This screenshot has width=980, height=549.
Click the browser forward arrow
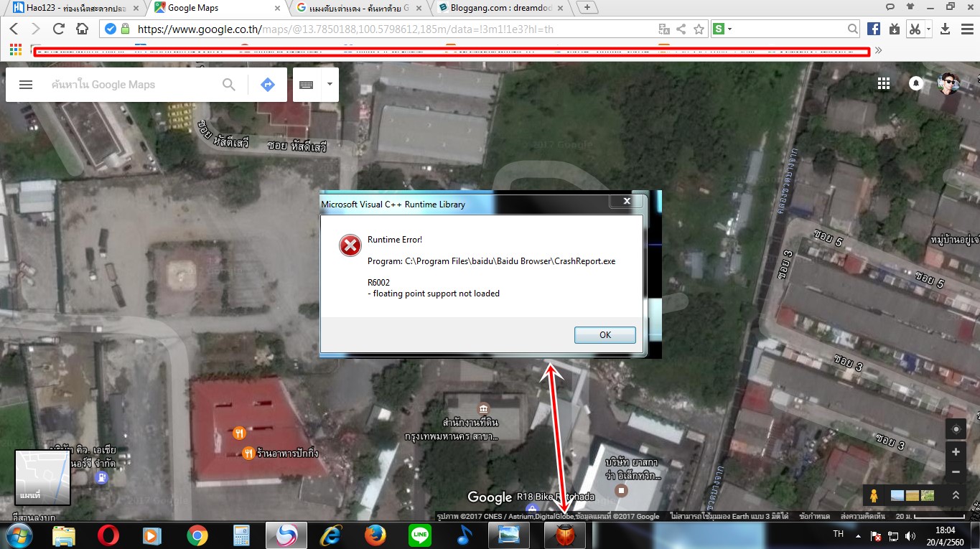[36, 29]
